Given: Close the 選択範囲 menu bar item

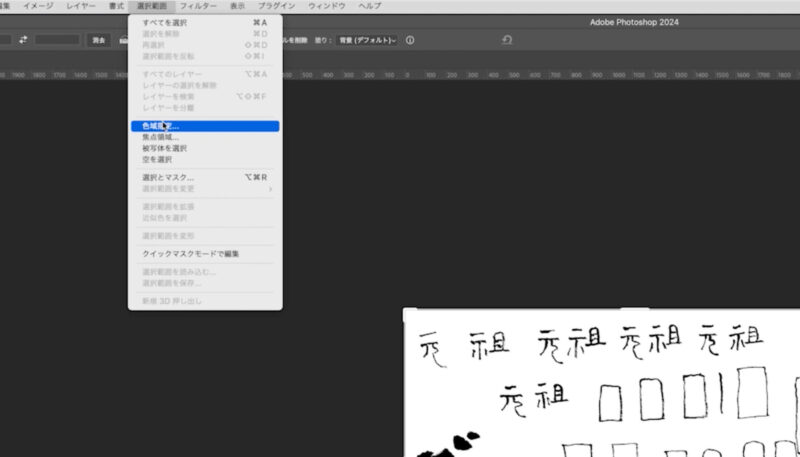Looking at the screenshot, I should coord(152,6).
